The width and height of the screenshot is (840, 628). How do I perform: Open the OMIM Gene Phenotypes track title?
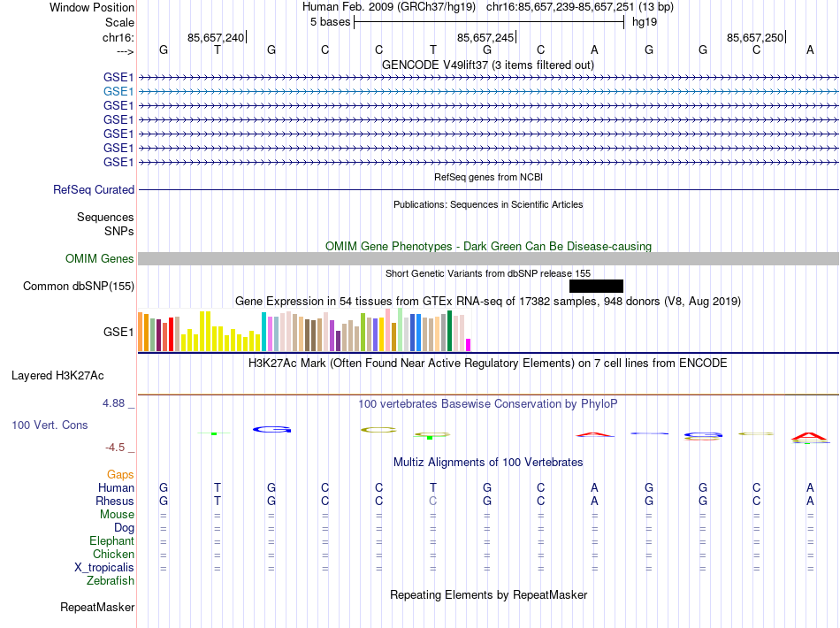point(488,246)
